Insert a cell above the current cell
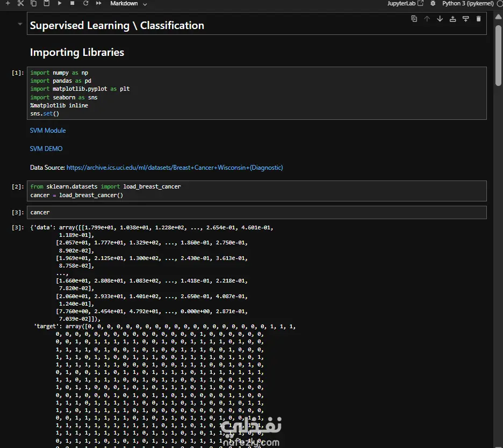The height and width of the screenshot is (448, 503). (452, 19)
